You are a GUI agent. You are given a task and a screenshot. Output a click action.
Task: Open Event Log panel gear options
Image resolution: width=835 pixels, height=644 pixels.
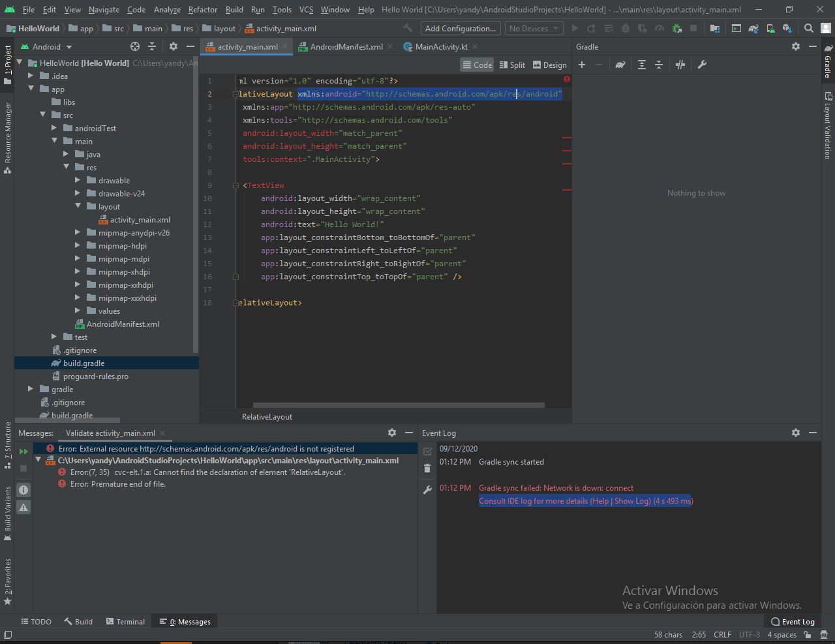click(x=795, y=433)
